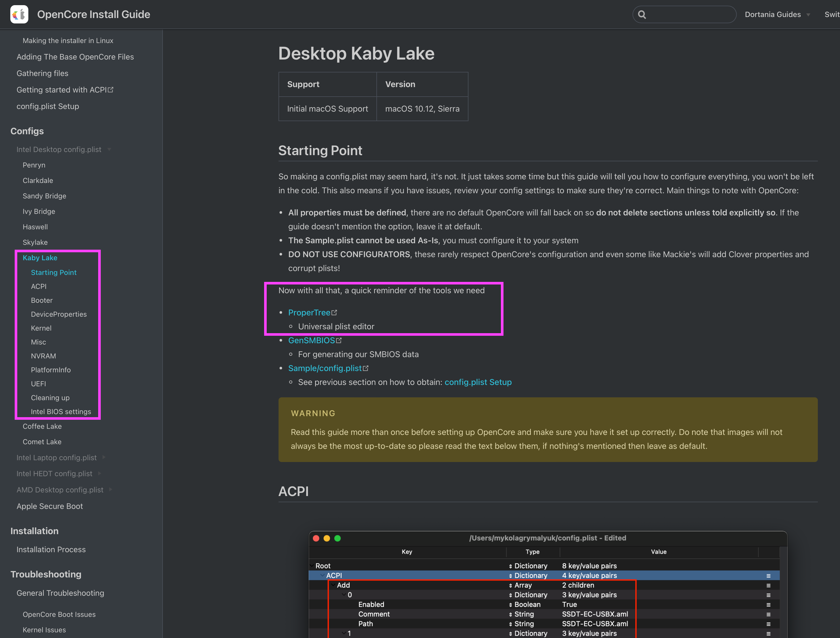Open Making the installer in Linux page
This screenshot has height=638, width=840.
click(68, 41)
